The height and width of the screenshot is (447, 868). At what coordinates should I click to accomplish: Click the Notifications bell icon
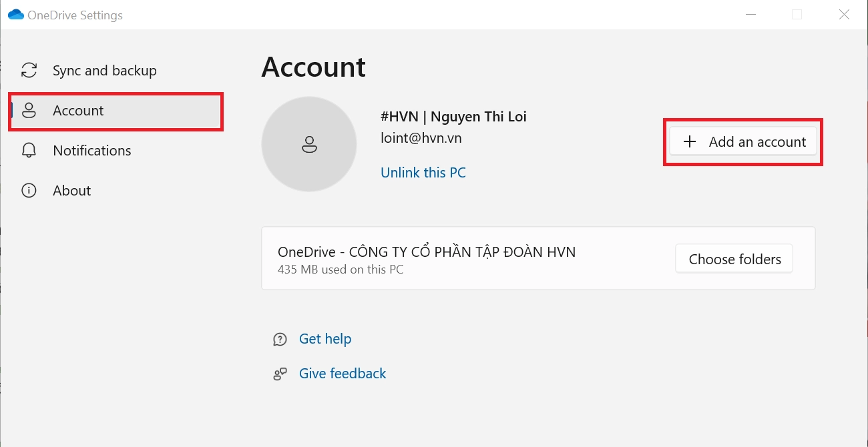[x=29, y=151]
